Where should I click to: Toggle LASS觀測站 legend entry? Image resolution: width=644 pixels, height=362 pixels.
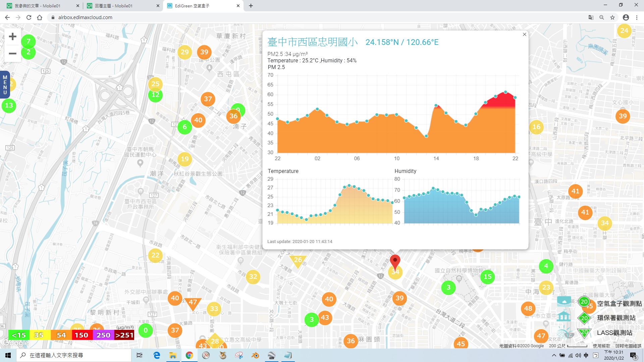(x=605, y=333)
